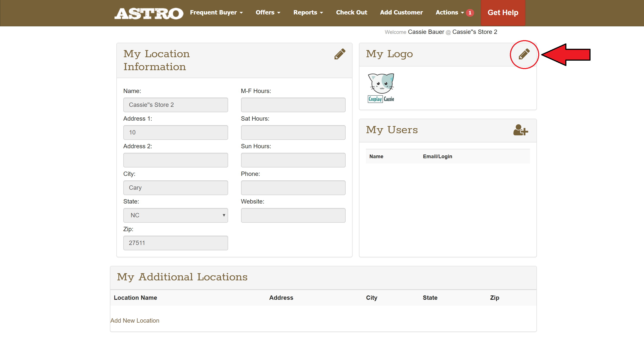Click the Name field containing Cassie"s Store 2

click(x=175, y=105)
